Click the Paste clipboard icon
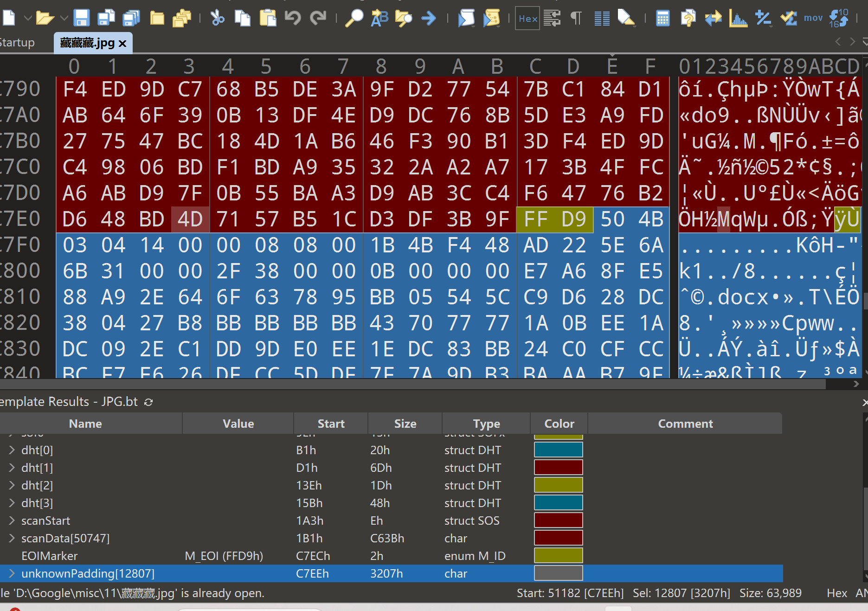 click(x=268, y=18)
